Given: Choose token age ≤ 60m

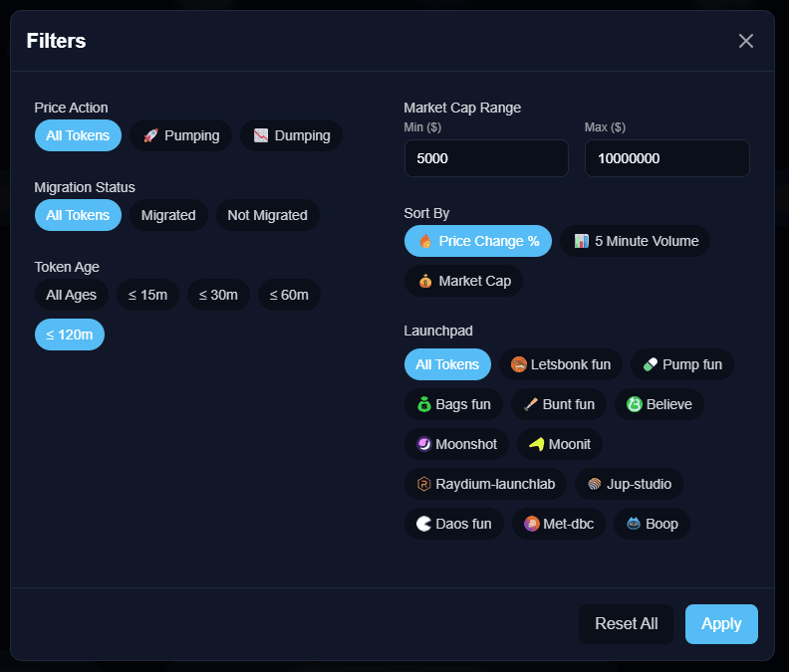Looking at the screenshot, I should click(x=289, y=295).
